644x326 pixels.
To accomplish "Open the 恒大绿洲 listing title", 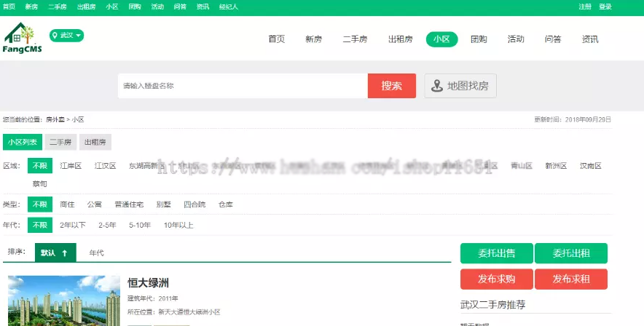I will click(x=148, y=283).
